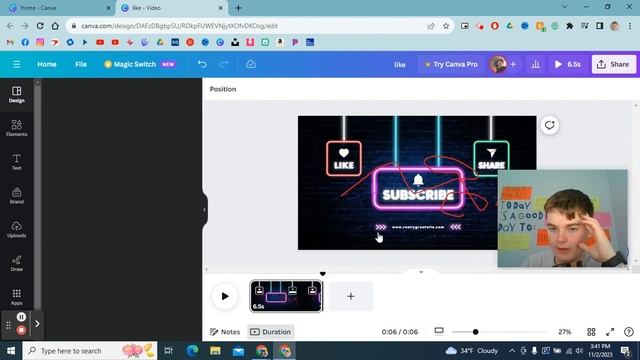Click the page thumbnails view icon
The width and height of the screenshot is (640, 360).
tap(439, 331)
